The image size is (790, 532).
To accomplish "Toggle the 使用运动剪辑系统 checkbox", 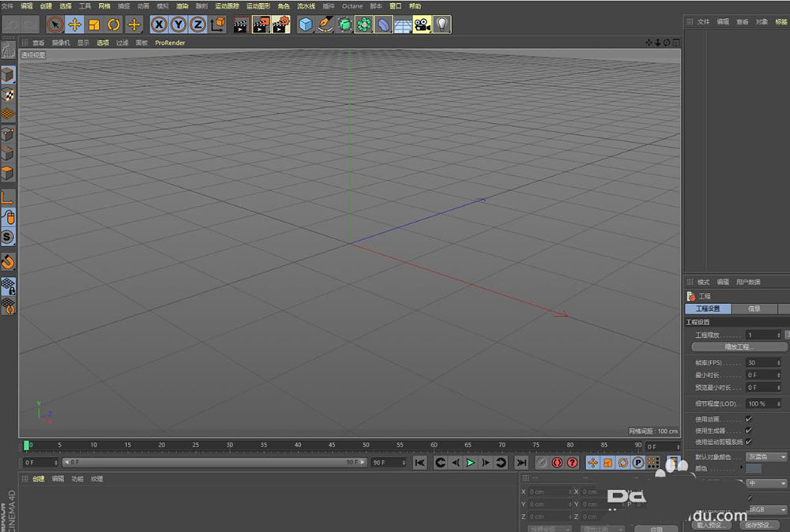I will [x=749, y=441].
